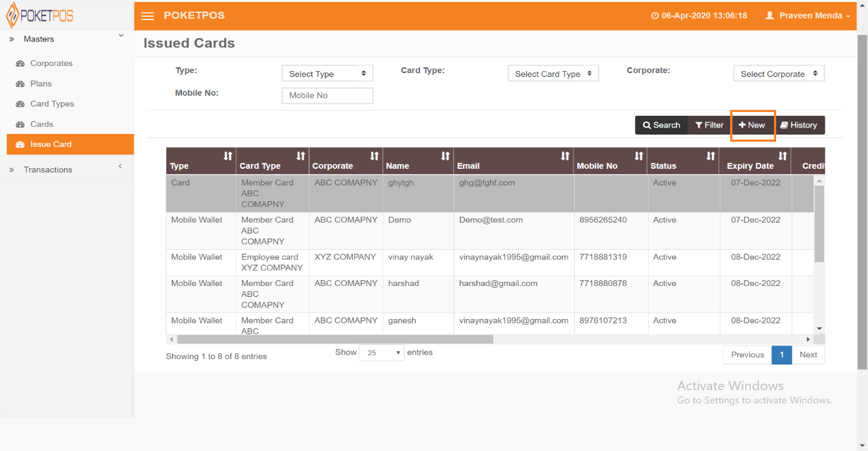
Task: Click the History button
Action: coord(799,125)
